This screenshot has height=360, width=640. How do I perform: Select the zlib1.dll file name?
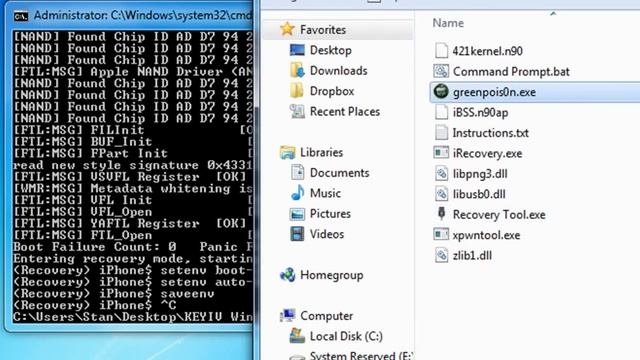click(x=472, y=256)
